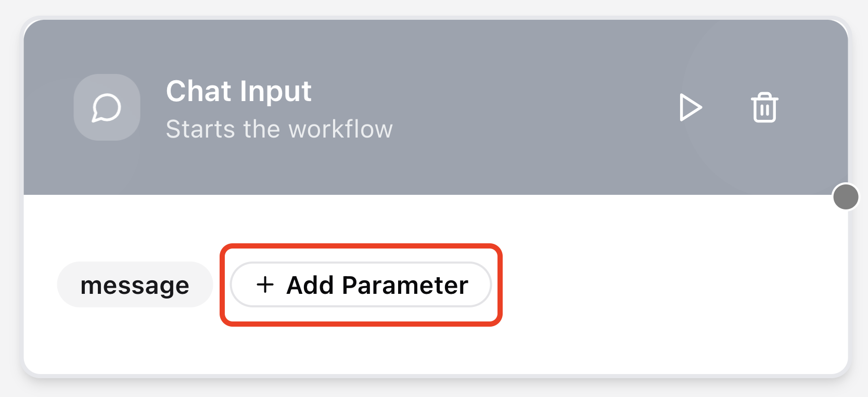
Task: Hit the trash can icon
Action: [764, 108]
